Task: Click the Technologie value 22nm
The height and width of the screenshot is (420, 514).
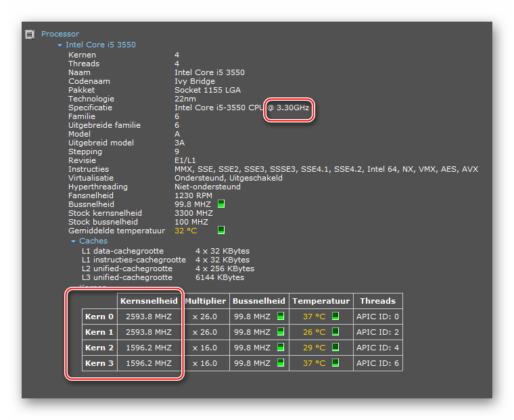Action: (185, 99)
